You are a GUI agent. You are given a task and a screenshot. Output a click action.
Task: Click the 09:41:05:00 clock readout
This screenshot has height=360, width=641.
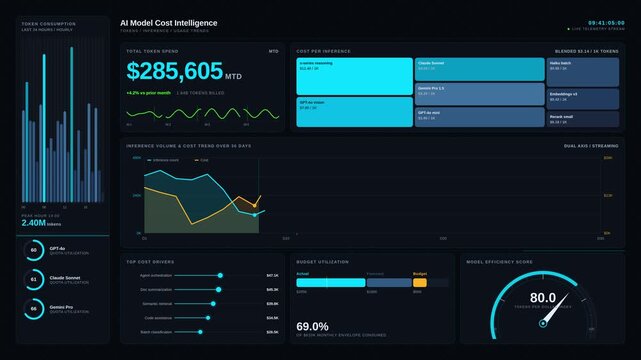pos(606,23)
